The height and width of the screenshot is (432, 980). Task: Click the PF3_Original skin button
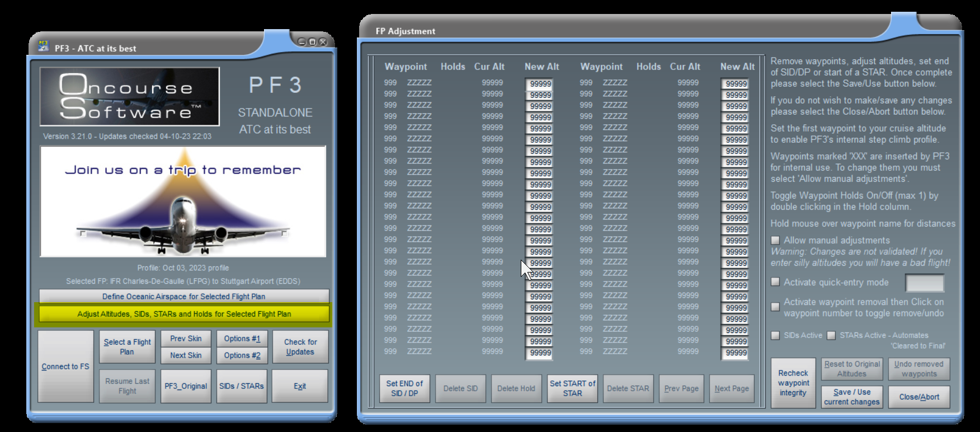pos(186,386)
